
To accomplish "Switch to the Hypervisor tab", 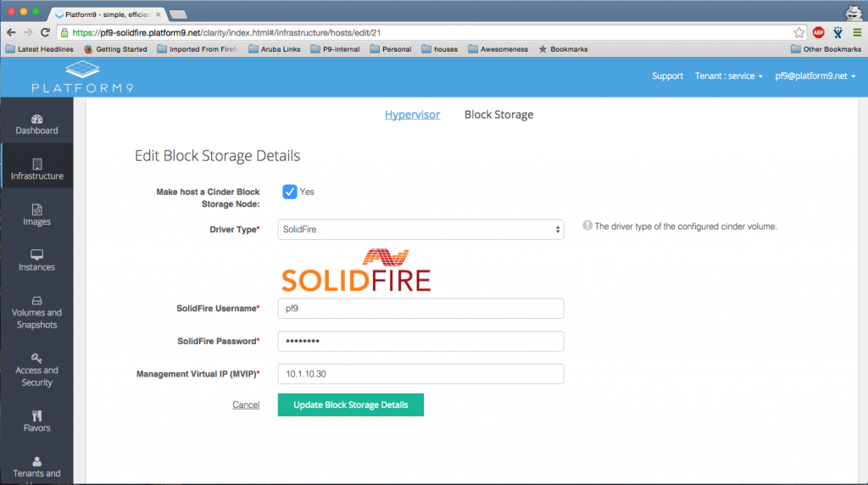I will 412,114.
